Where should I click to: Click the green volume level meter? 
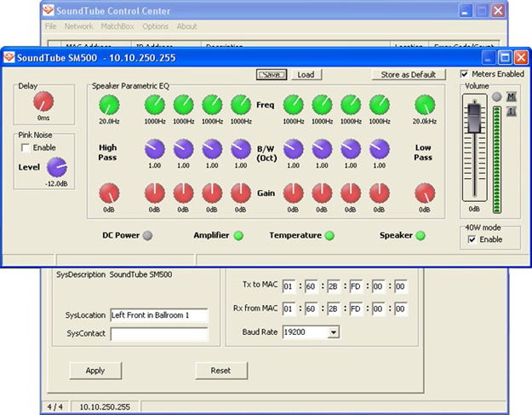(497, 159)
